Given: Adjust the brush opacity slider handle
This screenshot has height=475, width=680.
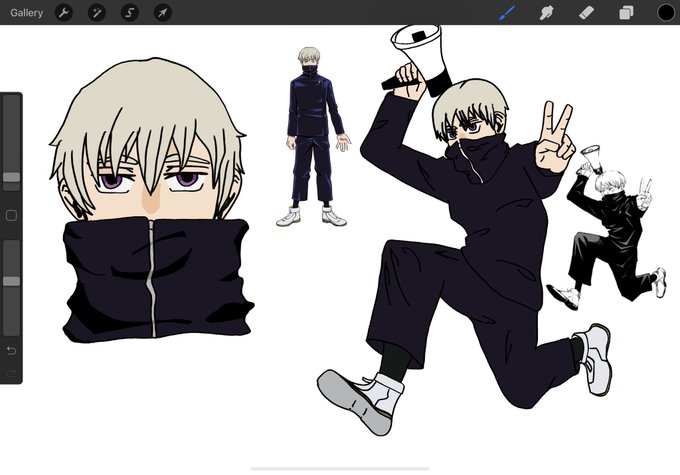Looking at the screenshot, I should 11,282.
